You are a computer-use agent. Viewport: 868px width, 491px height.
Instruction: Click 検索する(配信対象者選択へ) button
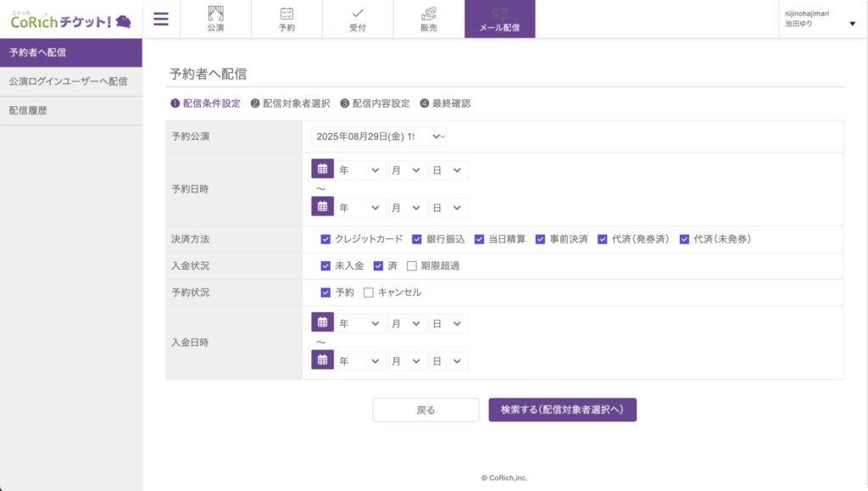(x=562, y=410)
